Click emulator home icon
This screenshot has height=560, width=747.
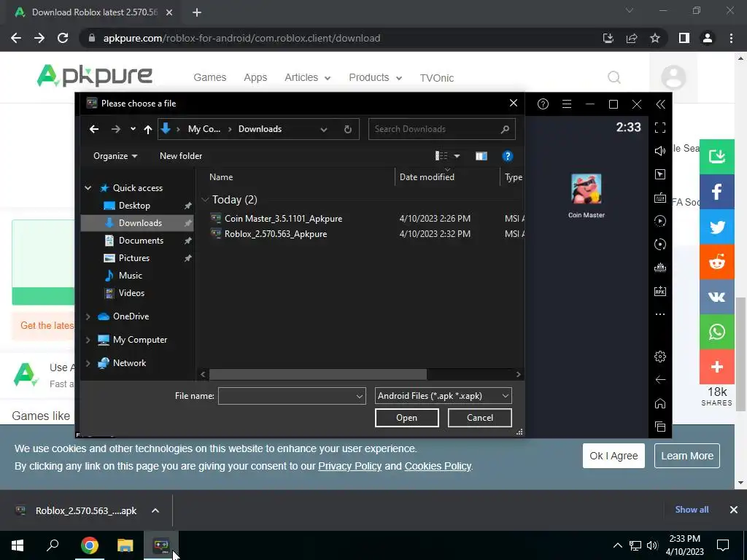point(659,403)
